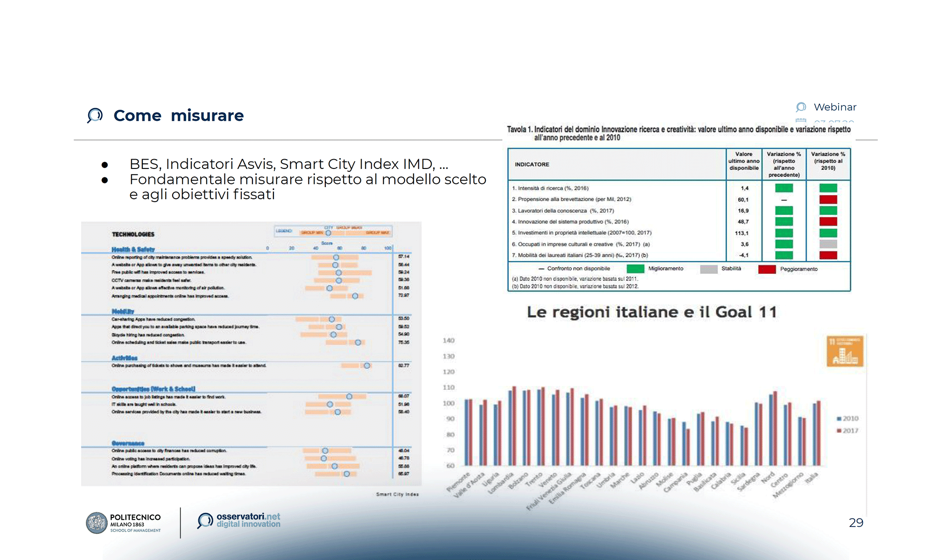
Task: Click the speech-bubble icon next to Webinar
Action: coord(801,107)
